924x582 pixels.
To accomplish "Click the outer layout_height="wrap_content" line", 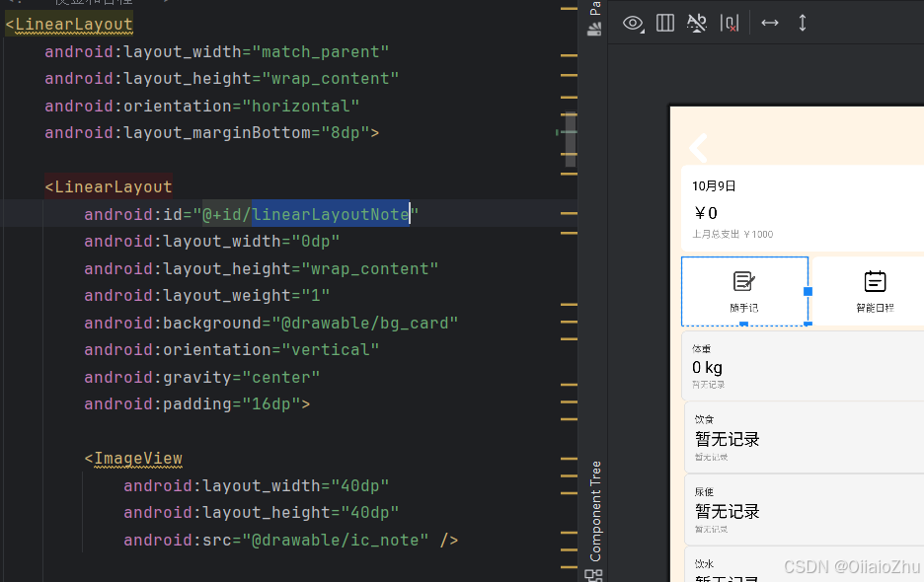I will (222, 78).
